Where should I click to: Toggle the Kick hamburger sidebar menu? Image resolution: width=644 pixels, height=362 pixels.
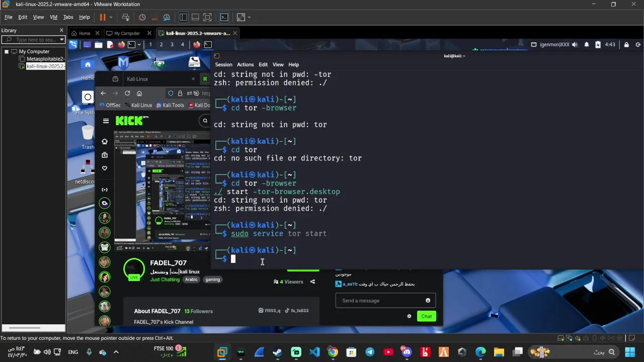(106, 121)
